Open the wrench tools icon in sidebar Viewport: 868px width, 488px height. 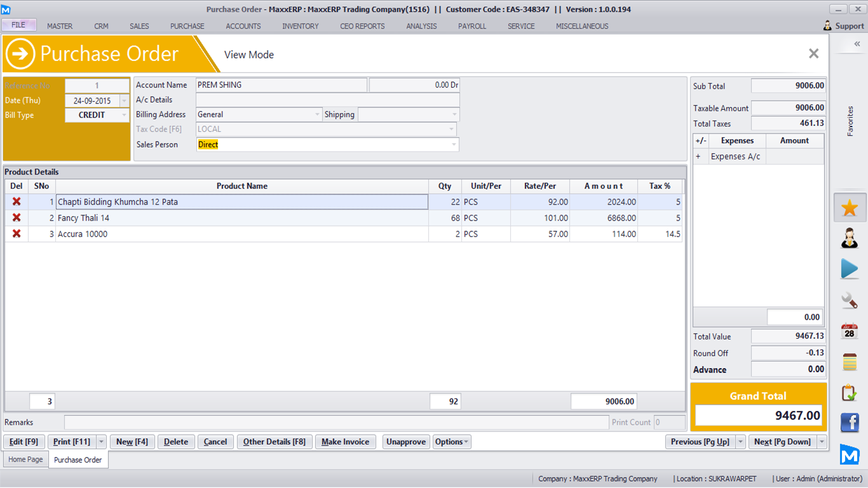850,300
